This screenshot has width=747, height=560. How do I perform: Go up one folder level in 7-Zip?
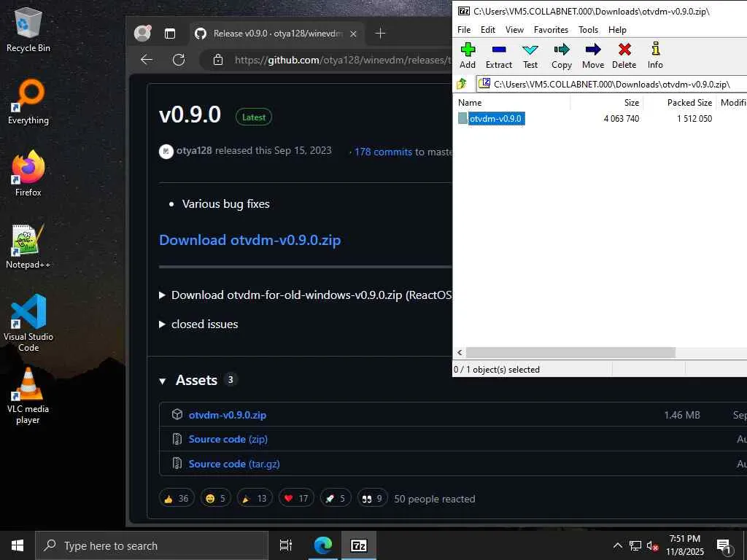(x=462, y=85)
